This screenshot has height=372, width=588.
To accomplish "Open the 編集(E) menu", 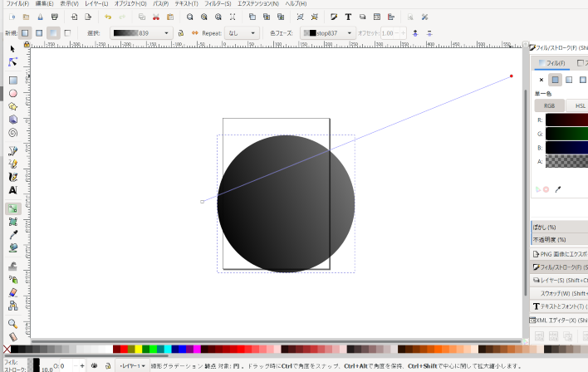I will pos(44,3).
